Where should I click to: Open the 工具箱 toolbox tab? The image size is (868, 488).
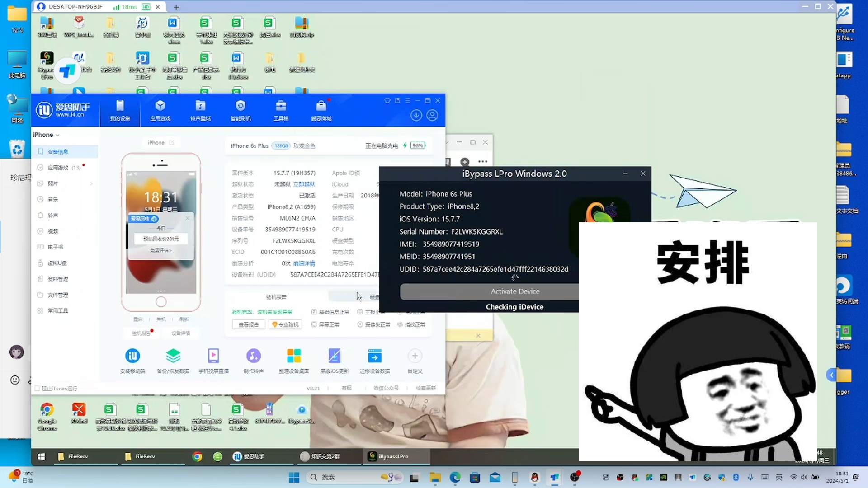coord(281,110)
